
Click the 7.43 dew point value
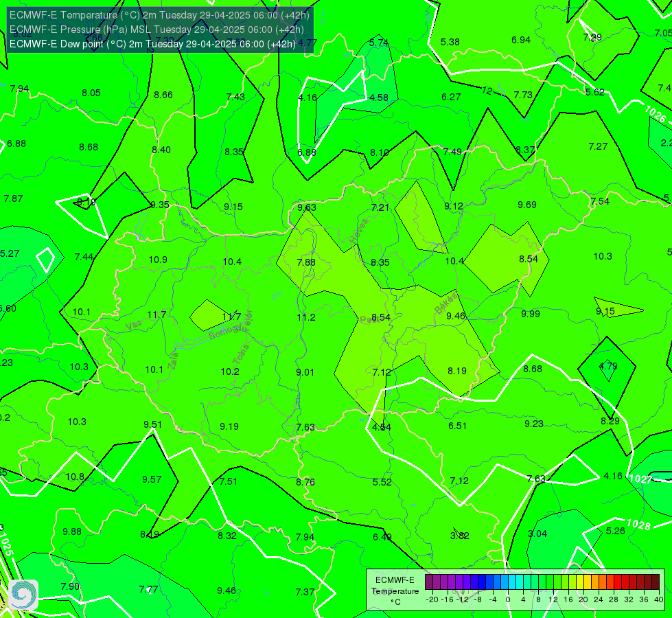pos(235,97)
